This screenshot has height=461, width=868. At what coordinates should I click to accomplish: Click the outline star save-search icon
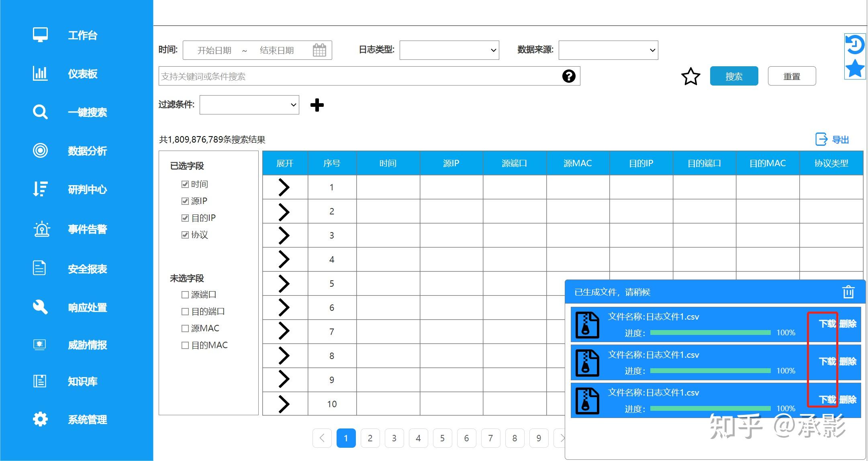tap(691, 76)
